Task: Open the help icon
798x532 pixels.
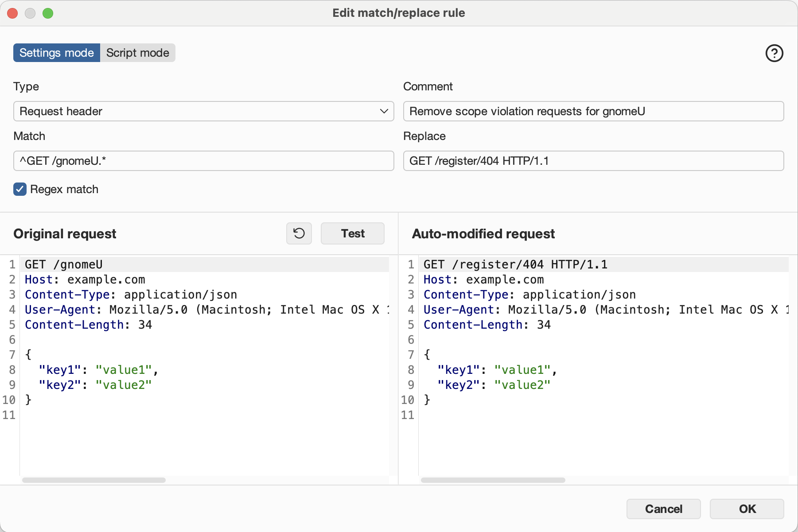Action: (774, 53)
